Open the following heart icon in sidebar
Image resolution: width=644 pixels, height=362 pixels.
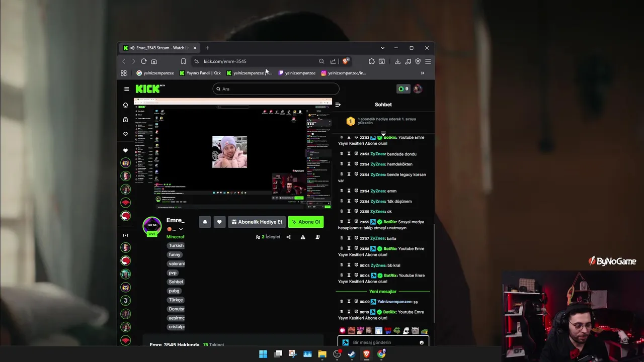pos(125,134)
